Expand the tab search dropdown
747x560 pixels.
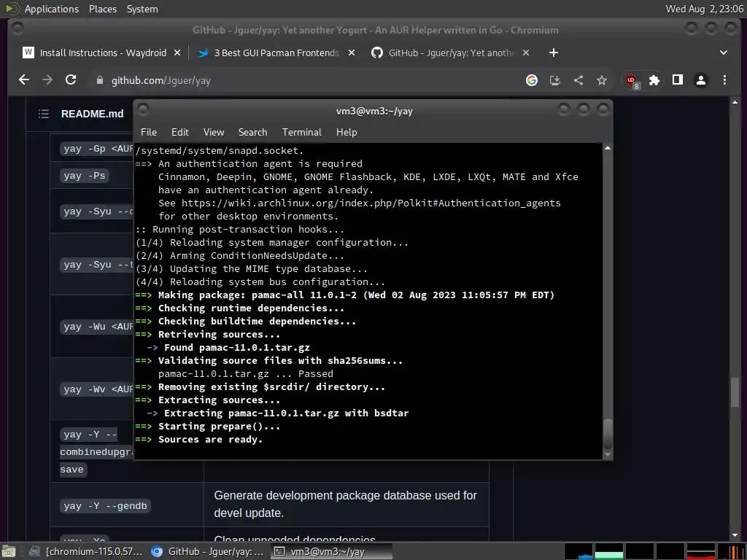(x=724, y=52)
